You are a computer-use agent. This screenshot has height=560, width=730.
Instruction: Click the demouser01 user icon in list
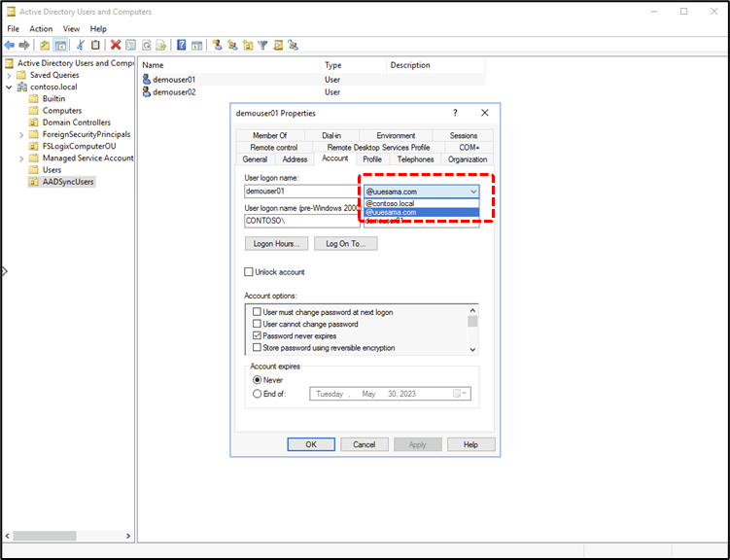147,79
